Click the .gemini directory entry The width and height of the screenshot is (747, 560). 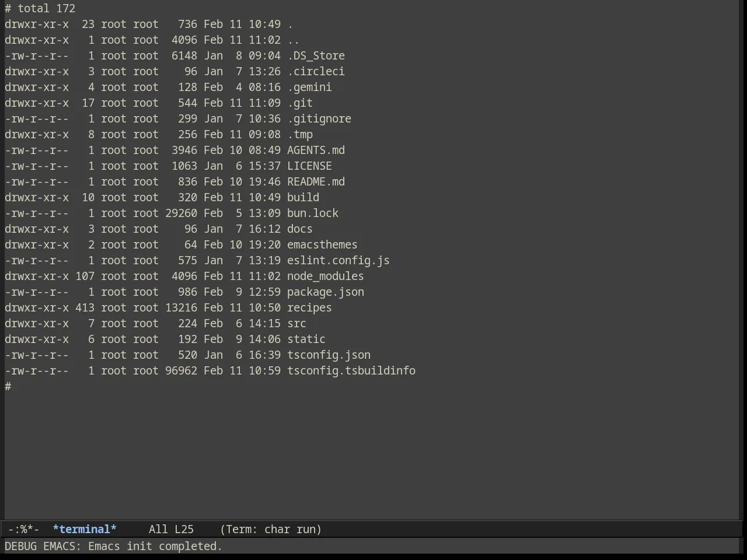point(309,87)
